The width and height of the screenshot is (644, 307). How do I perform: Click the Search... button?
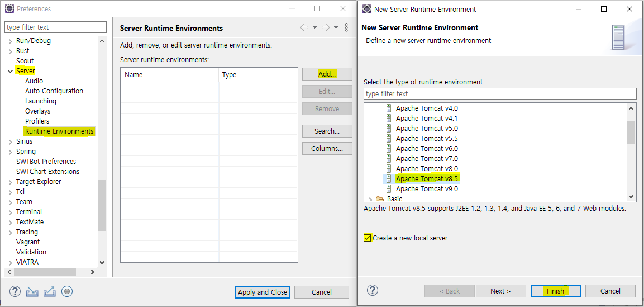[327, 131]
